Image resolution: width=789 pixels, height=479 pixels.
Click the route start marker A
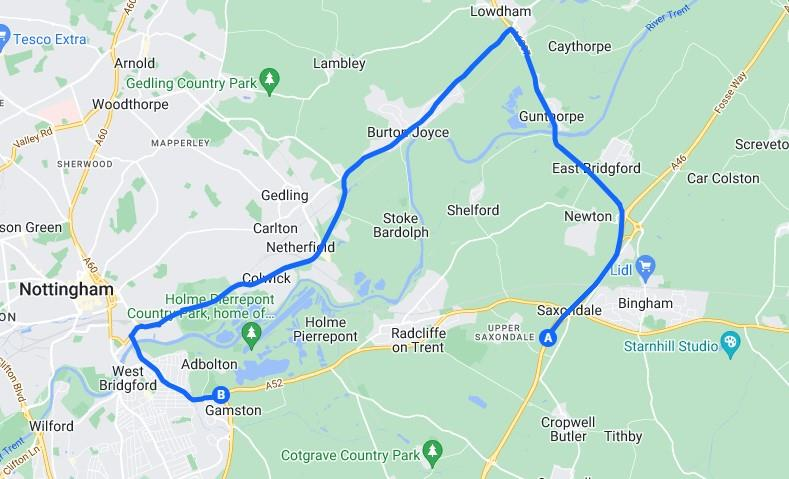pyautogui.click(x=547, y=338)
